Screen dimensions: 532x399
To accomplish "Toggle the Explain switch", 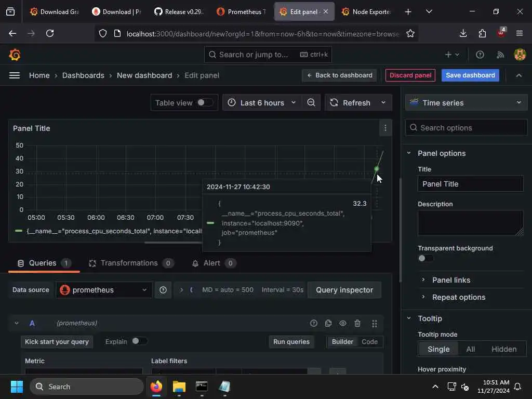I will [139, 341].
